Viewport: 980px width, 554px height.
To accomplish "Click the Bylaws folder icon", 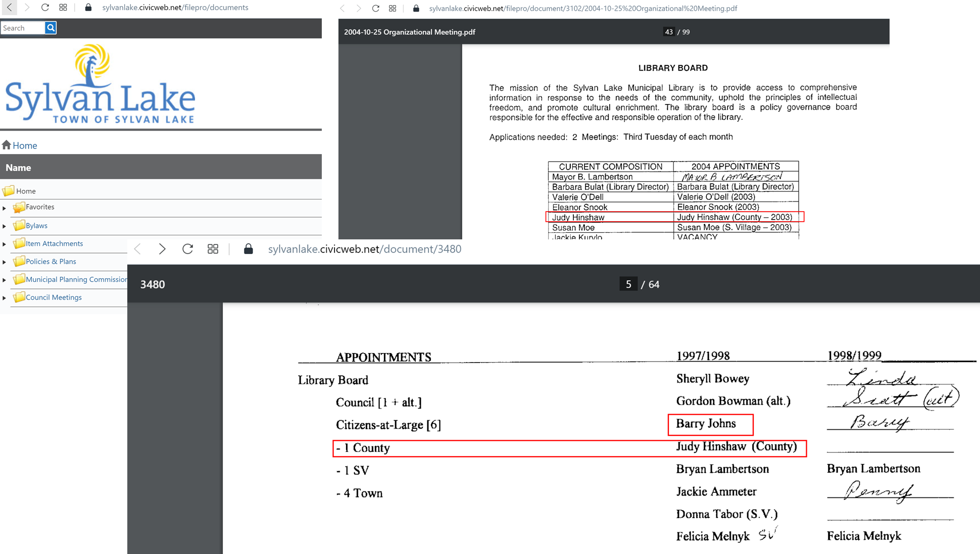I will 19,225.
